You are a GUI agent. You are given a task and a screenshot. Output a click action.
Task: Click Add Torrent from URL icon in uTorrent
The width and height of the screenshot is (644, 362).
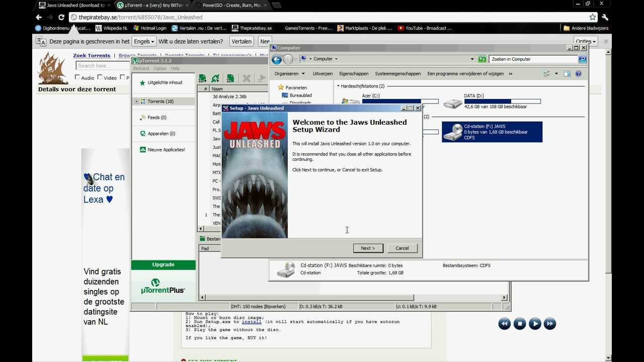pyautogui.click(x=215, y=78)
